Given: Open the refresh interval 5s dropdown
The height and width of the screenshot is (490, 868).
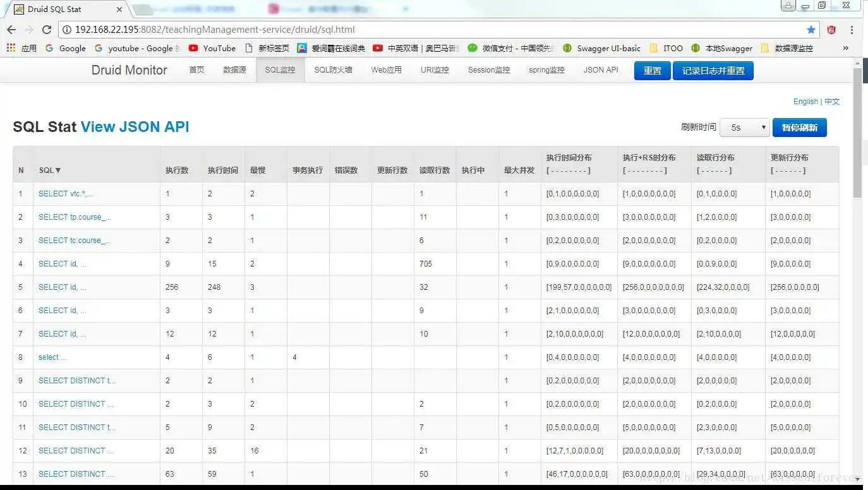Looking at the screenshot, I should [744, 127].
